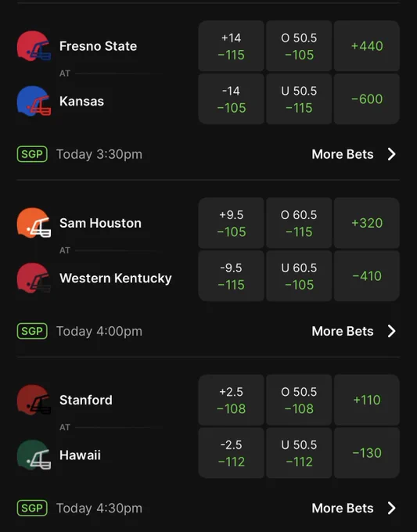Screen dimensions: 417x532
Task: Click the Hawaii green helmet icon
Action: click(x=34, y=455)
